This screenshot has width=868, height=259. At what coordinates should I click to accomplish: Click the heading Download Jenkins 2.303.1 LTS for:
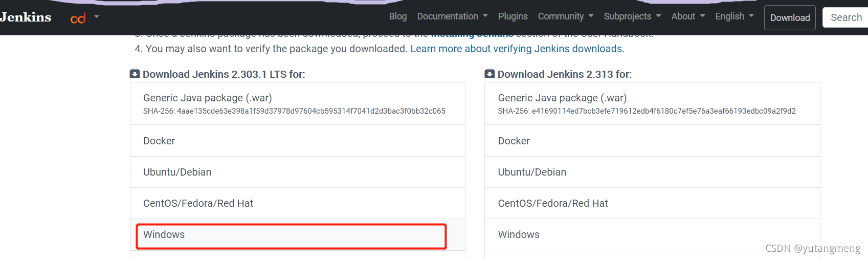224,74
